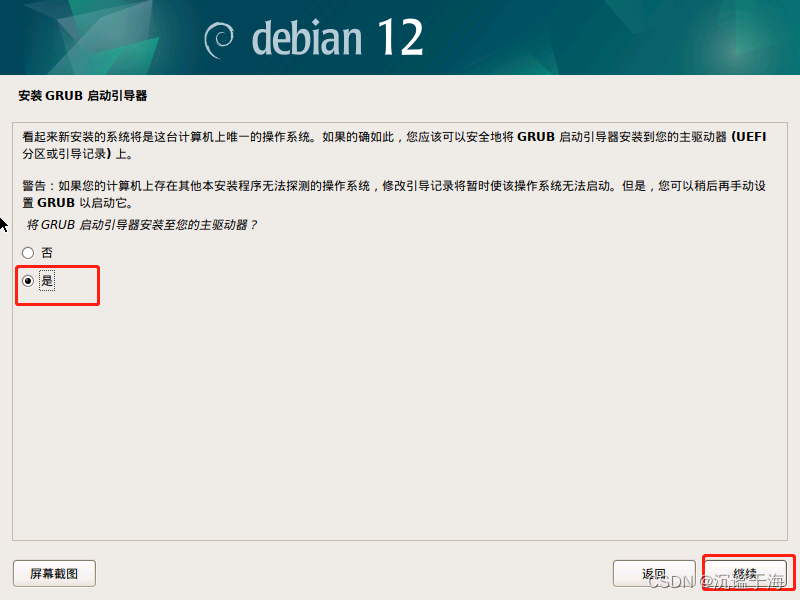This screenshot has height=600, width=800.
Task: Click the 12 version number in banner
Action: pos(401,37)
